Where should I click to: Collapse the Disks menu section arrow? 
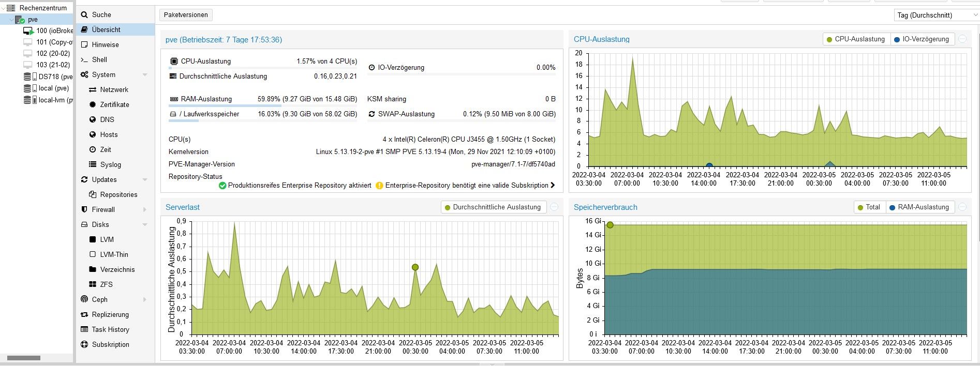145,225
